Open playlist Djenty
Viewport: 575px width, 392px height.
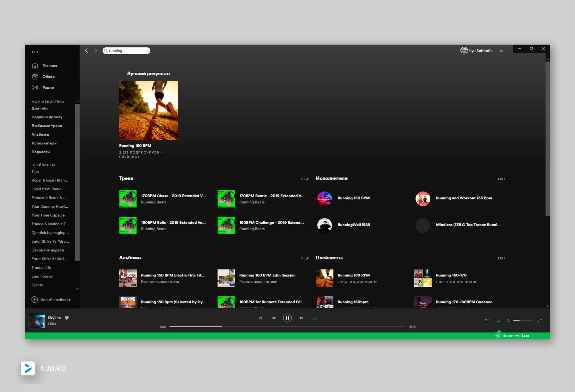[x=37, y=285]
